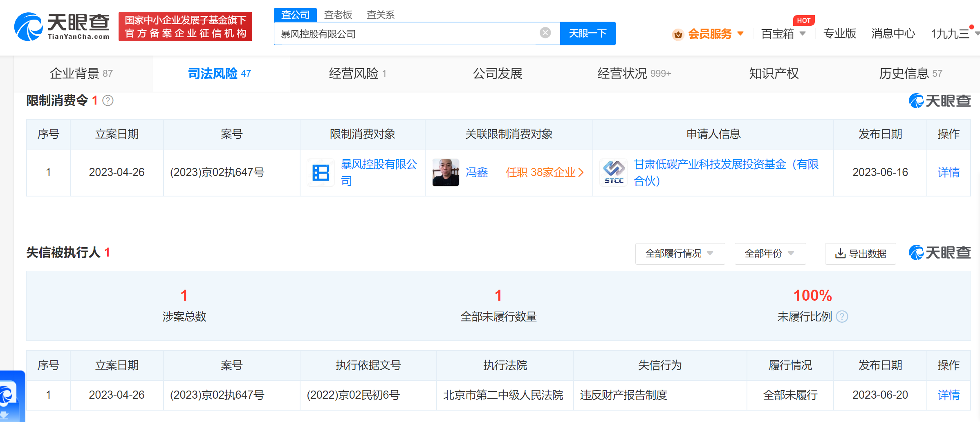The image size is (980, 422).
Task: Click the HOT badge above 百宝箱
Action: coord(803,20)
